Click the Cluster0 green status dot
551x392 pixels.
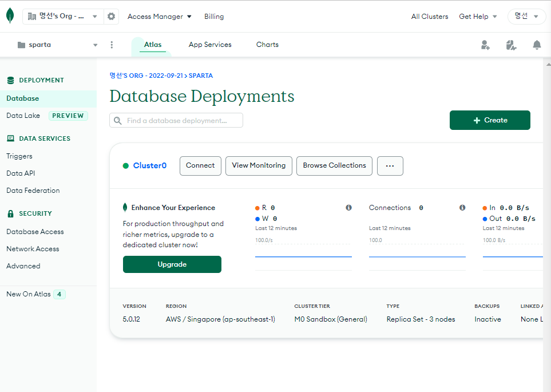click(x=125, y=165)
